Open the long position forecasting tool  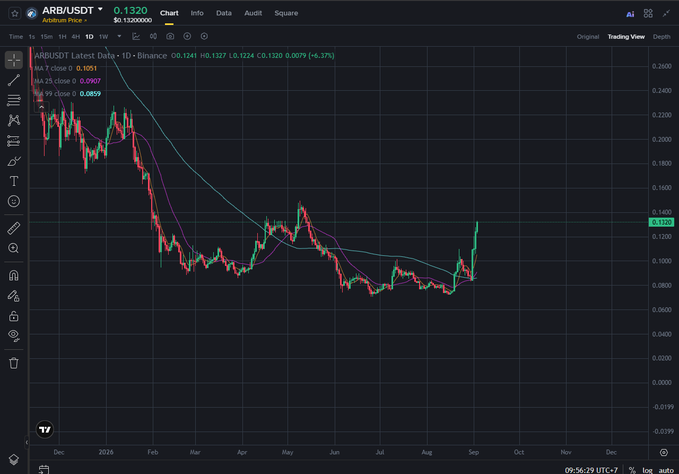(14, 141)
